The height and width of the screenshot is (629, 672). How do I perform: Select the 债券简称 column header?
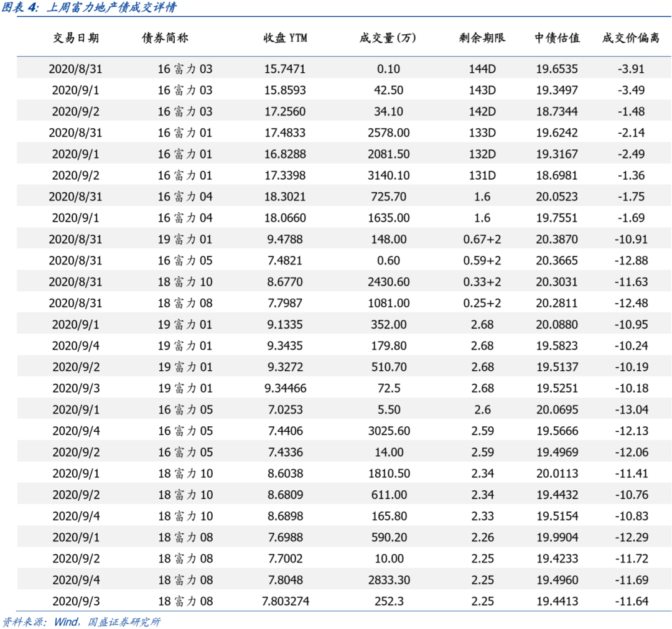[x=165, y=38]
